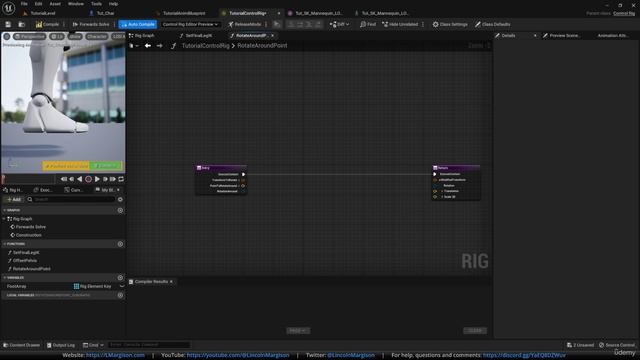Toggle Release Mode button
Screen dimensions: 640x360
pos(244,24)
